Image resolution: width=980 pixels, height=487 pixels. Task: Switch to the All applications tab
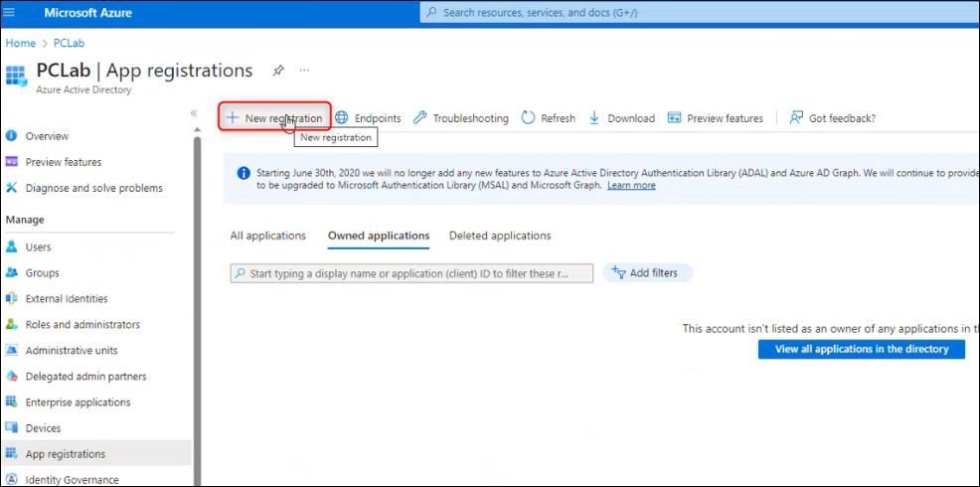(267, 236)
